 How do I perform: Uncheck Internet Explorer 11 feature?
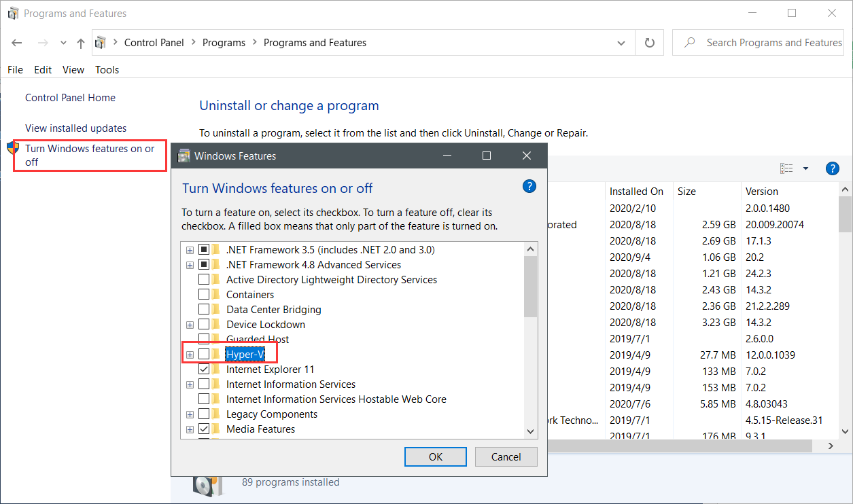(204, 370)
